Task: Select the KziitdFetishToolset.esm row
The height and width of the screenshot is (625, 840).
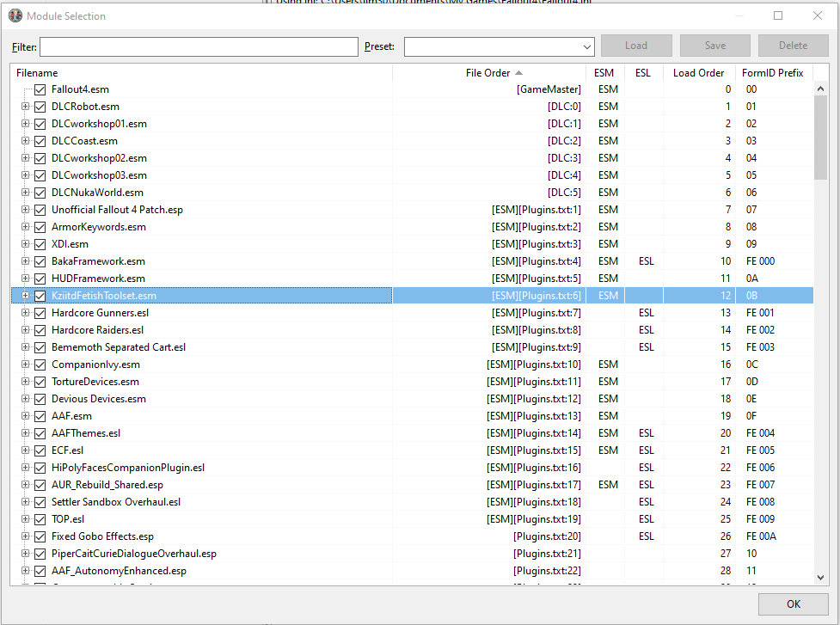Action: tap(413, 296)
